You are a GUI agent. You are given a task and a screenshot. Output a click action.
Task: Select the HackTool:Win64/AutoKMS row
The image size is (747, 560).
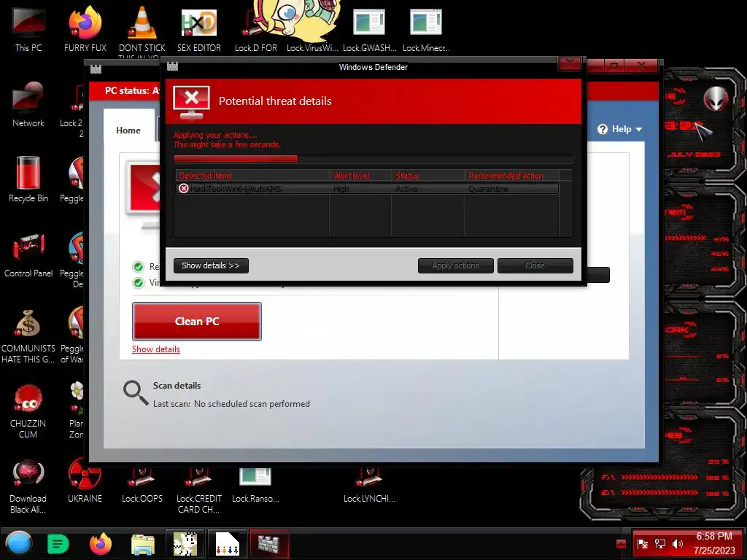[367, 189]
